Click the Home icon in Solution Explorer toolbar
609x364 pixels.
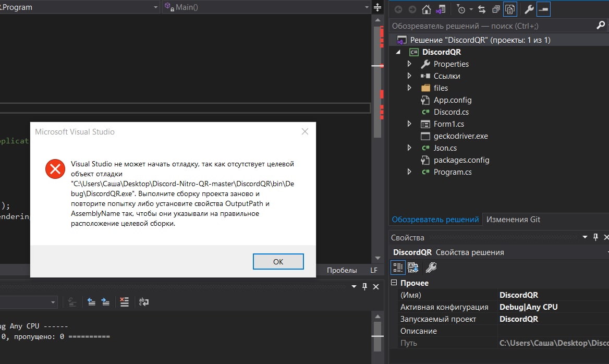click(x=426, y=9)
